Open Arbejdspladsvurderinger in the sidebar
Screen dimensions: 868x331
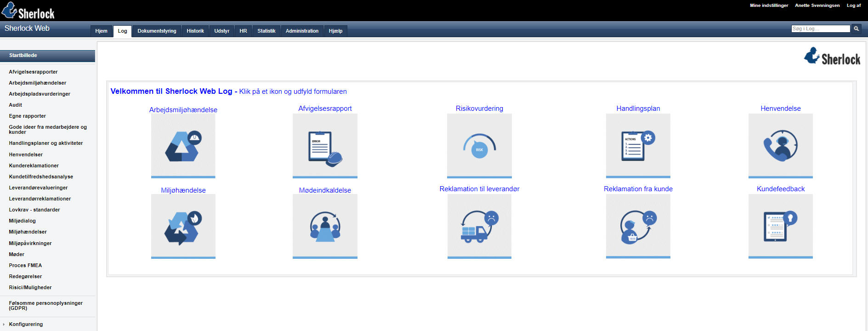(x=40, y=94)
